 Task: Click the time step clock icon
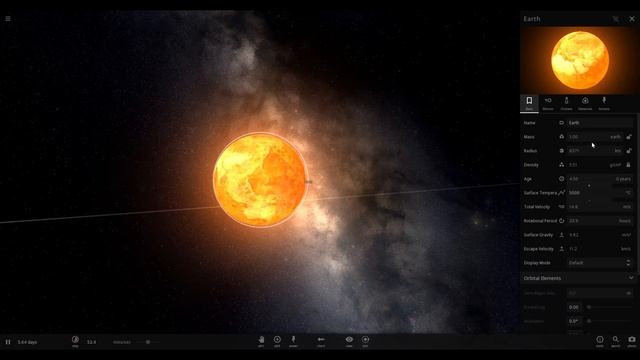point(75,340)
